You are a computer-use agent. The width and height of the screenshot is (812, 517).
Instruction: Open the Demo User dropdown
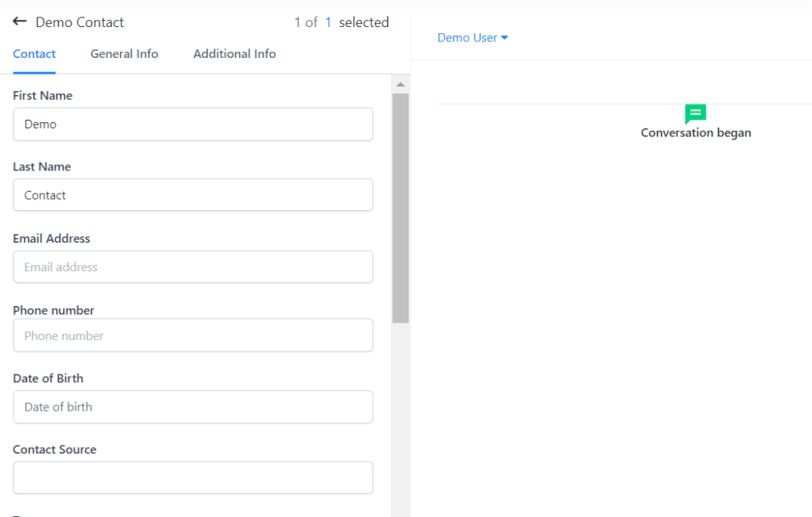click(473, 38)
